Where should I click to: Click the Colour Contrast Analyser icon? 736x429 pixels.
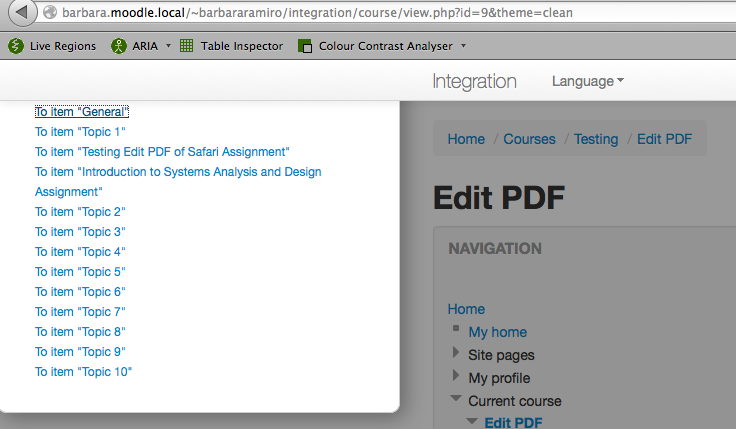[305, 46]
